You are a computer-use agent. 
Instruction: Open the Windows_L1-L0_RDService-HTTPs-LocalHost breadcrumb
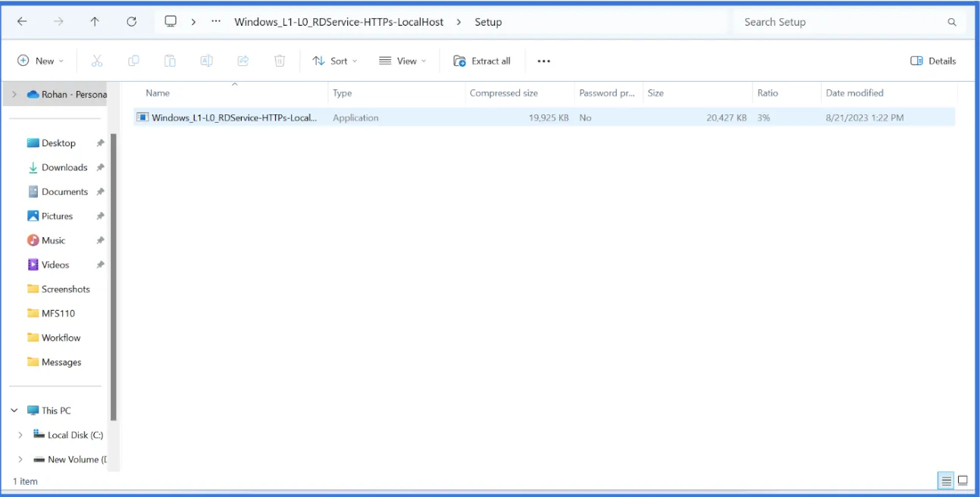[339, 22]
